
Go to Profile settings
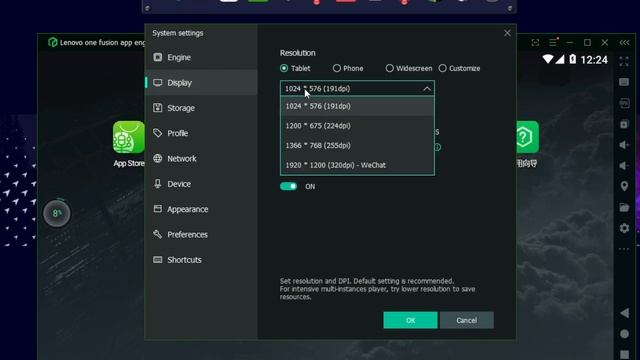pos(201,133)
